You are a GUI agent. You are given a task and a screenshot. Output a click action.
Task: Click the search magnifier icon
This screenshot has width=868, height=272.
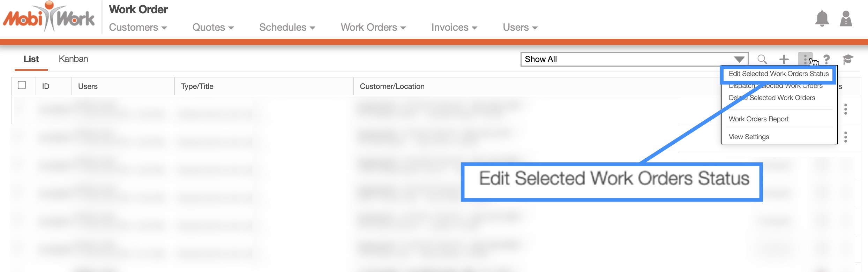(762, 59)
